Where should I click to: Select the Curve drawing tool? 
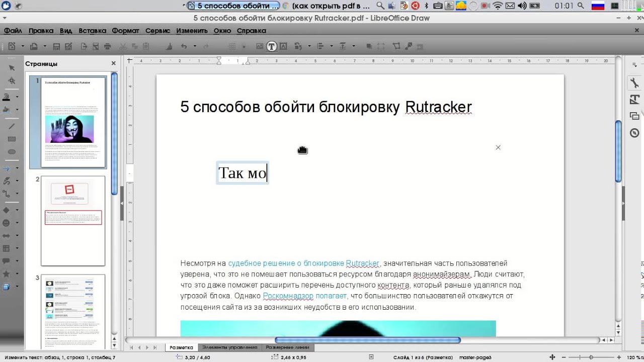tap(7, 180)
